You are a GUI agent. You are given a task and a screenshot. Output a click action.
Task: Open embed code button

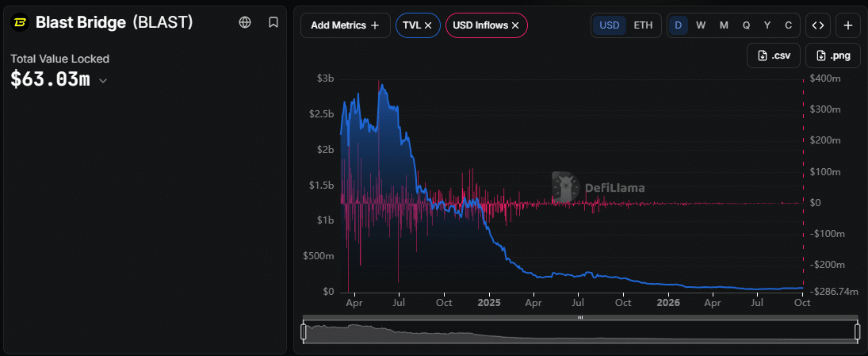(818, 25)
